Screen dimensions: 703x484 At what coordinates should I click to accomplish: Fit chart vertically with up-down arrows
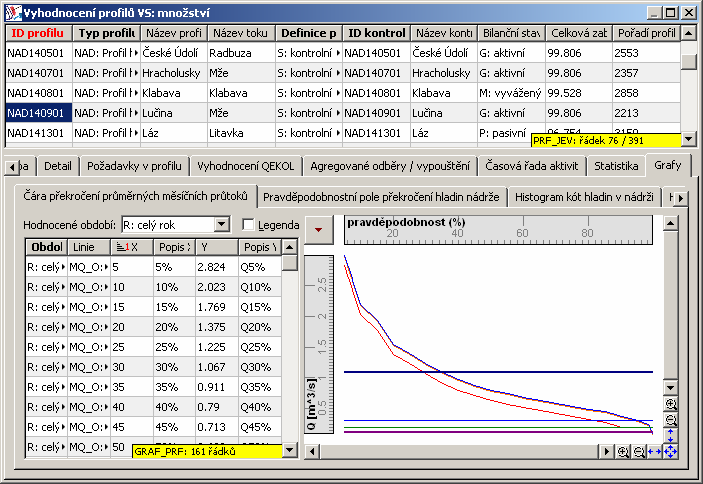(670, 435)
